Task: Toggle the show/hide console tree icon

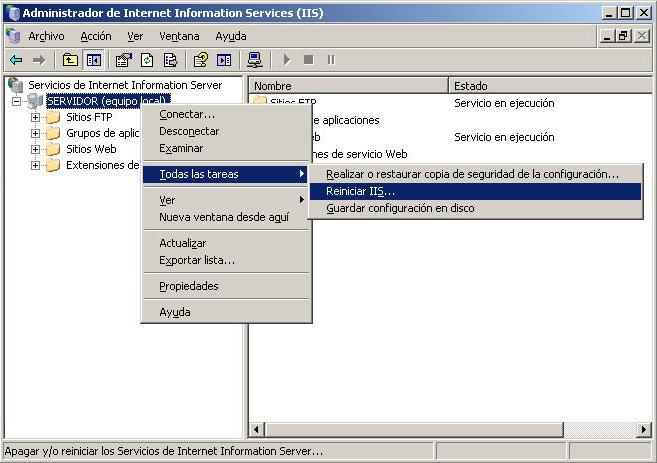Action: tap(93, 60)
